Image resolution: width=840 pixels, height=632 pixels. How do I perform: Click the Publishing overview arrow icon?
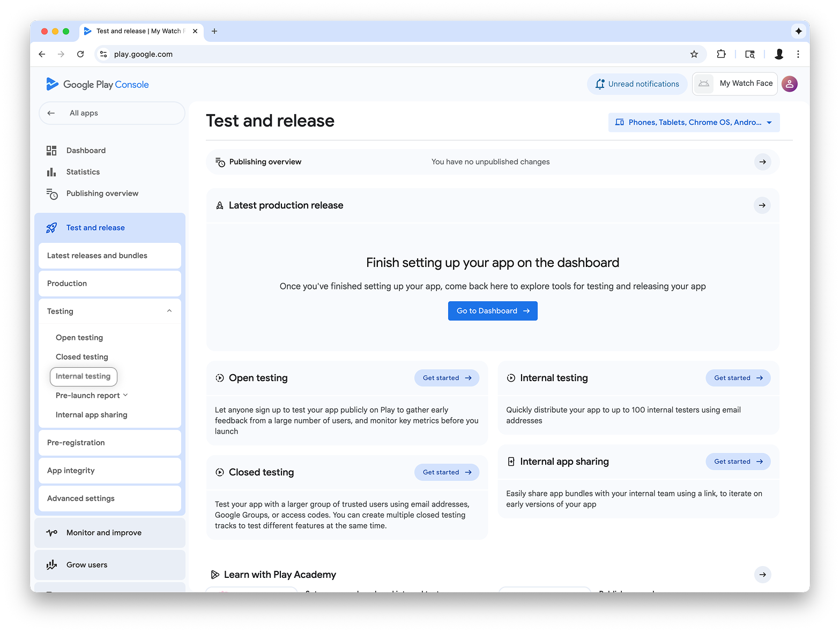[x=762, y=162]
